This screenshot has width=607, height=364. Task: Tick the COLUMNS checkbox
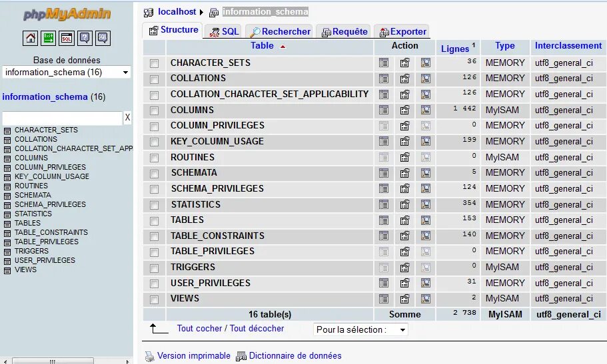(154, 110)
